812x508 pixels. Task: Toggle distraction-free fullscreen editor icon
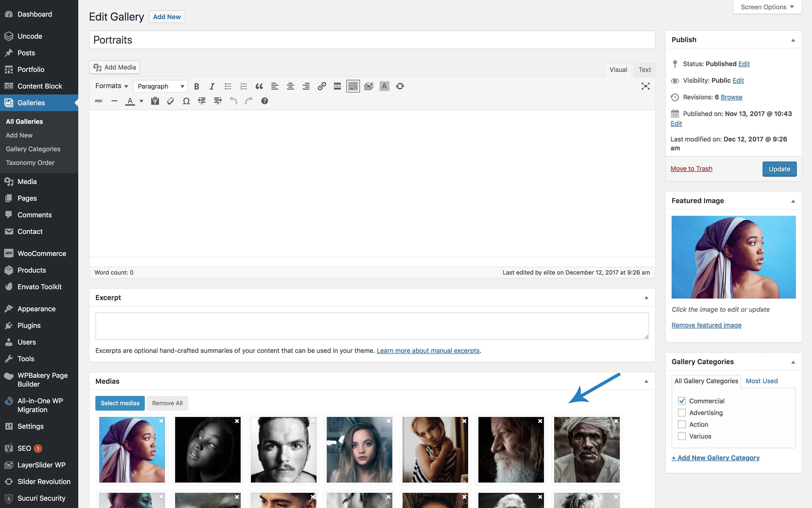tap(645, 86)
